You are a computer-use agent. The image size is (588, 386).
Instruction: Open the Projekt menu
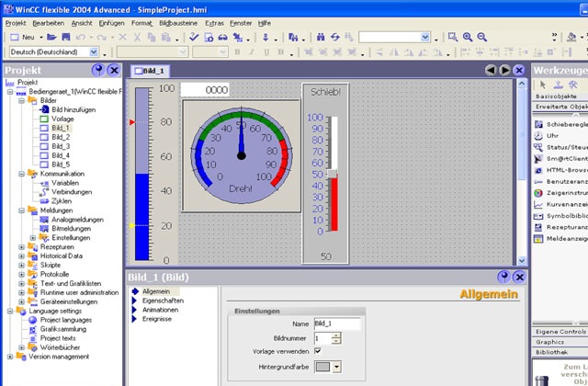pyautogui.click(x=16, y=23)
